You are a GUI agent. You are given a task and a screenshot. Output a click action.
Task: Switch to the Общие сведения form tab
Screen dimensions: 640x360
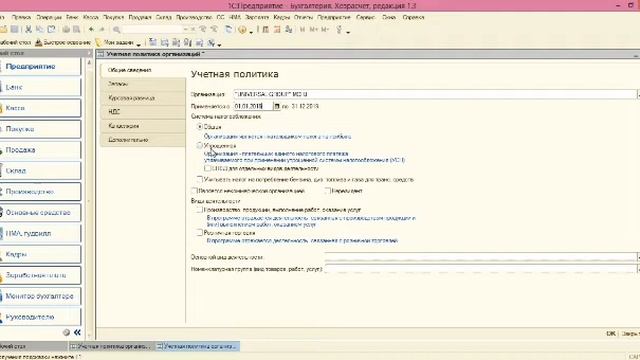pos(142,70)
